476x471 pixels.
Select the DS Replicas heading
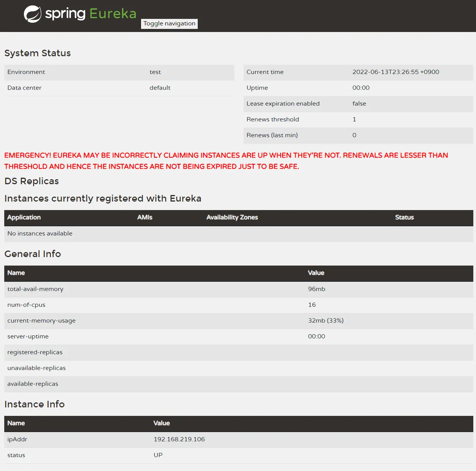click(32, 181)
